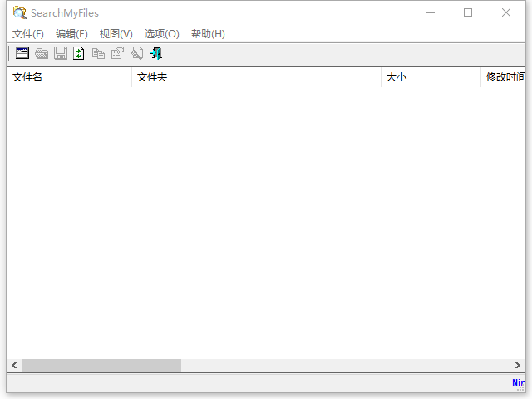Sort by the 文件名 column header
Viewport: 532px width, 399px height.
click(69, 77)
